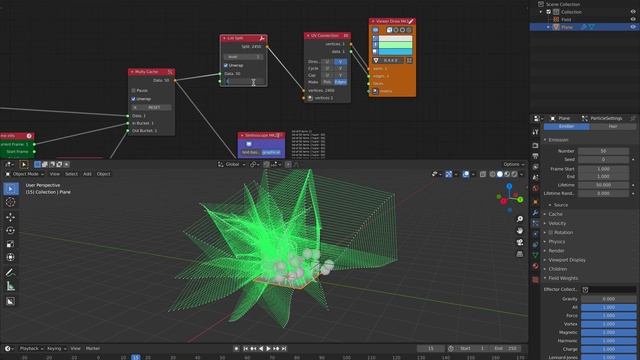This screenshot has width=640, height=360.
Task: Pick the Measure tool
Action: pyautogui.click(x=11, y=286)
